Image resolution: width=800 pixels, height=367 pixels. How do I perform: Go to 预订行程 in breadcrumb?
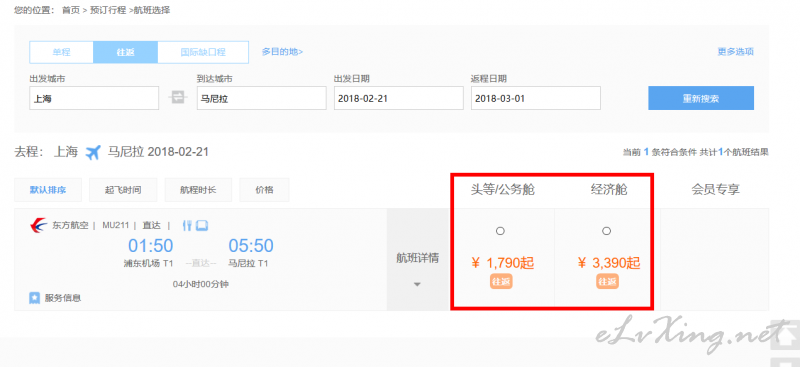pos(108,10)
